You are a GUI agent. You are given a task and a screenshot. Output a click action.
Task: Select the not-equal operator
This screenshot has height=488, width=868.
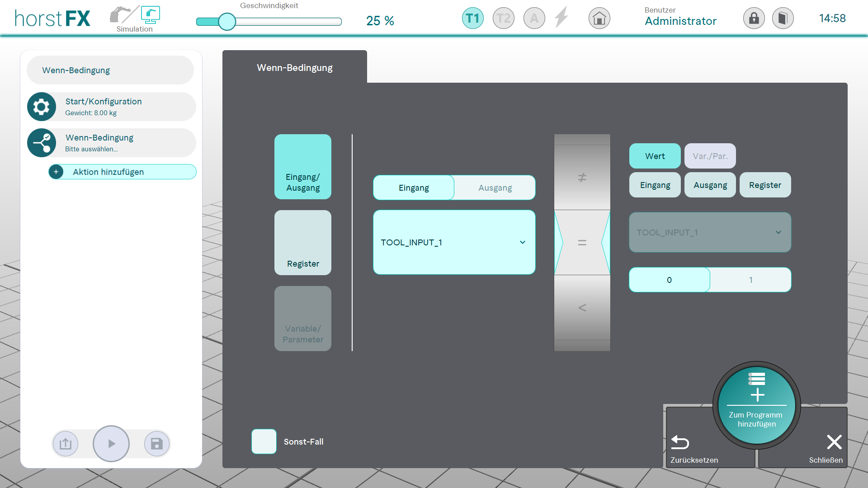582,178
